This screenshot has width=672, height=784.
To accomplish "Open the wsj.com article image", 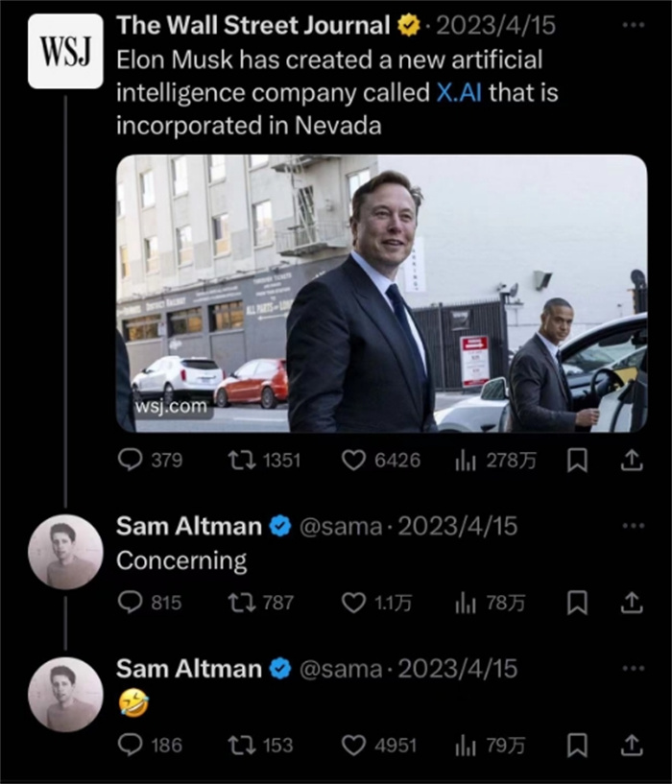I will click(381, 293).
